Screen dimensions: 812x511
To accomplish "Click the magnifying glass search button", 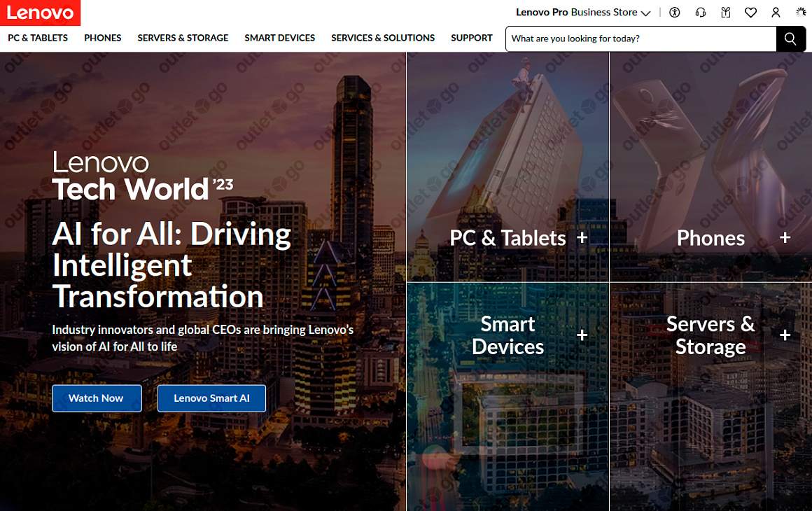I will pyautogui.click(x=790, y=38).
